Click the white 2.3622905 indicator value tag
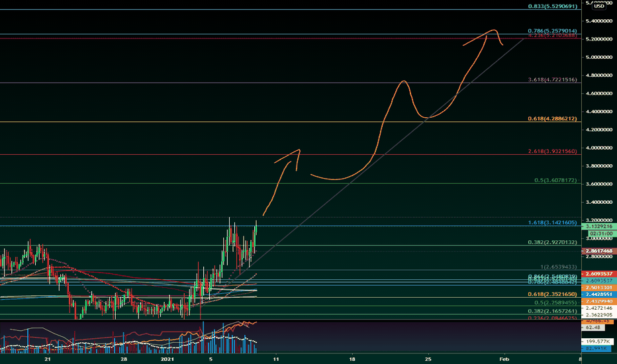Image resolution: width=617 pixels, height=364 pixels. click(599, 315)
